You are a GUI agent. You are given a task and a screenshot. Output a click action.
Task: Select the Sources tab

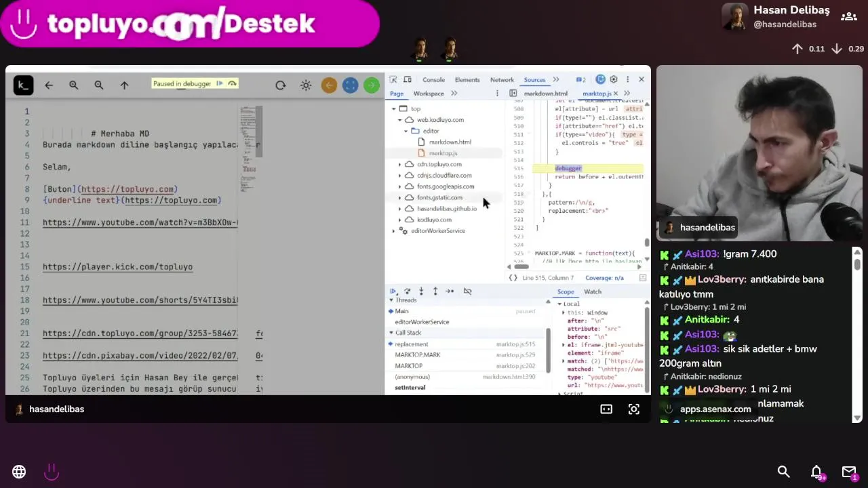pyautogui.click(x=534, y=80)
